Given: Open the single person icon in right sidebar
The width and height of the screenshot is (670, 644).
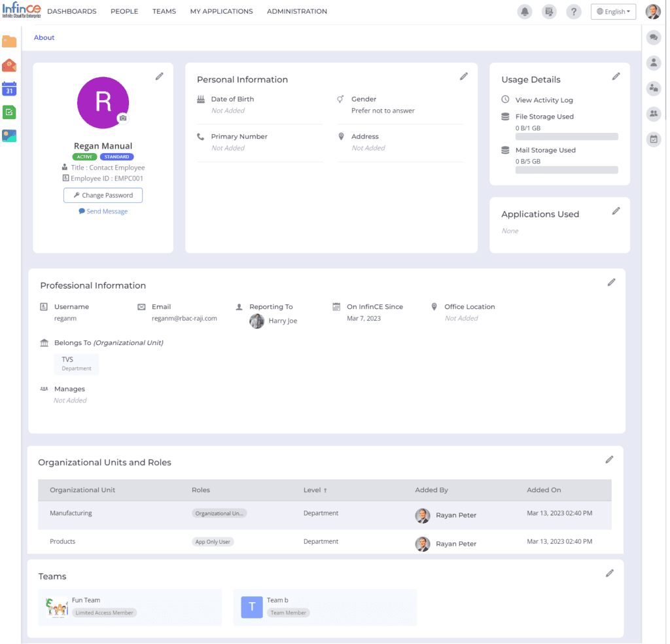Looking at the screenshot, I should pos(654,63).
